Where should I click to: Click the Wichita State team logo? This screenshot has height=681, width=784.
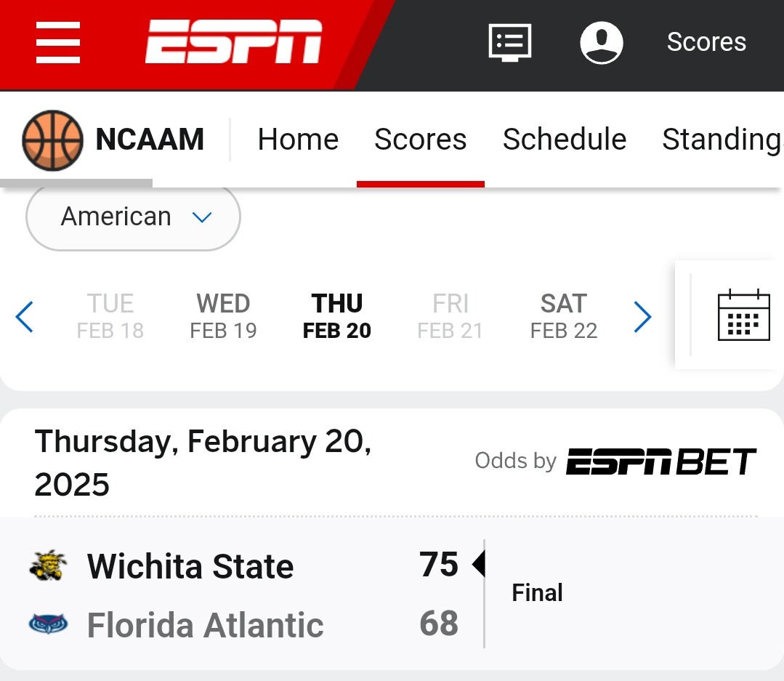point(49,565)
